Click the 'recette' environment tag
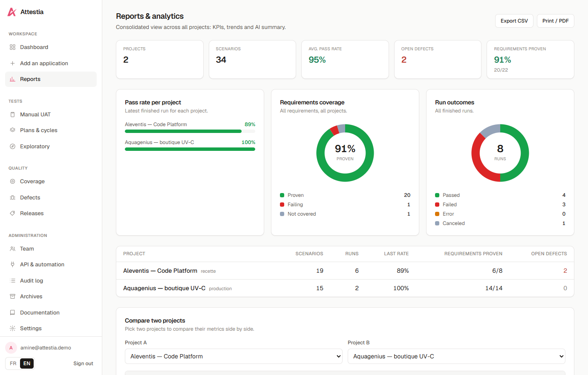Screen dimensions: 588x375 [x=208, y=271]
